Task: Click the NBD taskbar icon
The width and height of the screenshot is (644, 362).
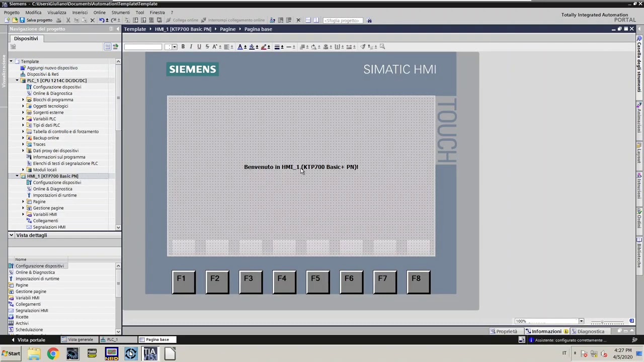Action: point(111,353)
